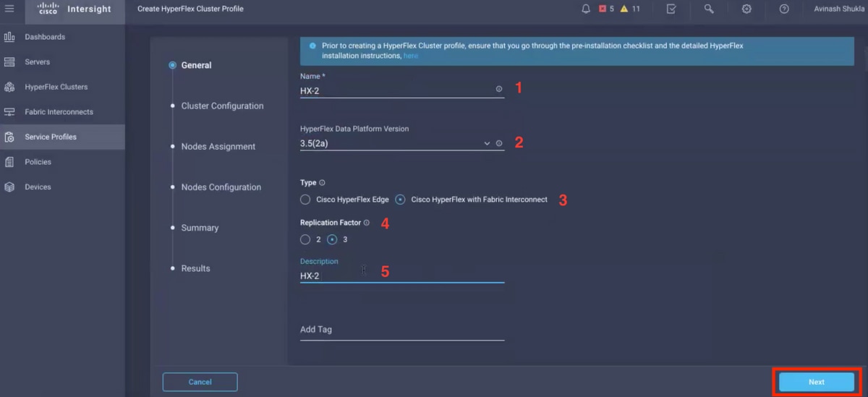Choose replication factor 3
This screenshot has width=868, height=397.
pos(332,239)
